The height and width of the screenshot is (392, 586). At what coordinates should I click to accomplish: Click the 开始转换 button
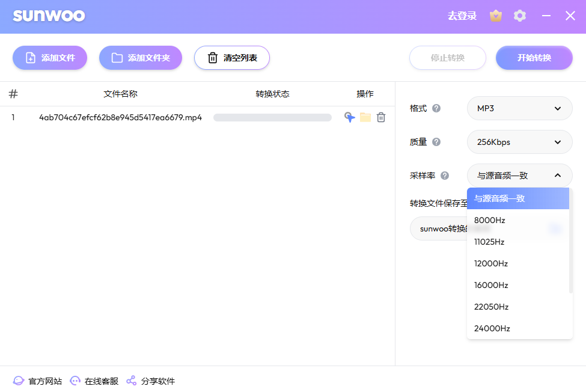[534, 58]
